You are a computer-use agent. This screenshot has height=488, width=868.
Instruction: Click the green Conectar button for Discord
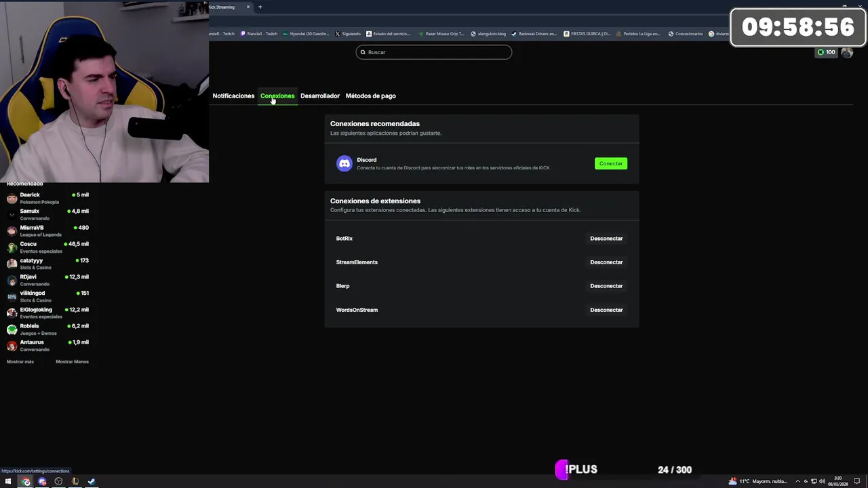click(x=611, y=163)
